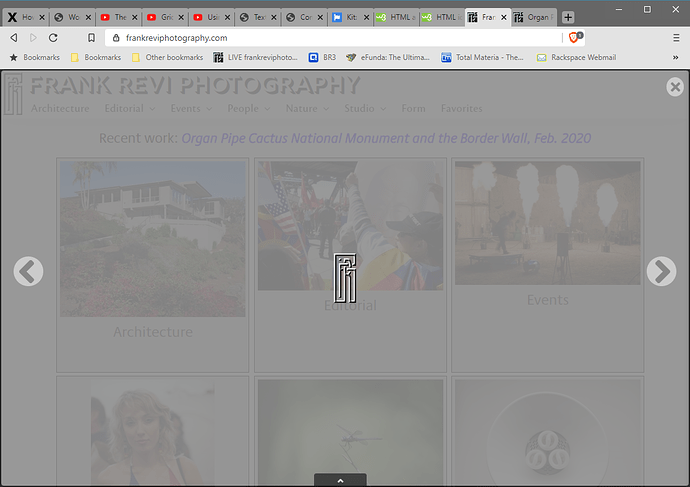Expand the Studio nav dropdown

coord(365,108)
